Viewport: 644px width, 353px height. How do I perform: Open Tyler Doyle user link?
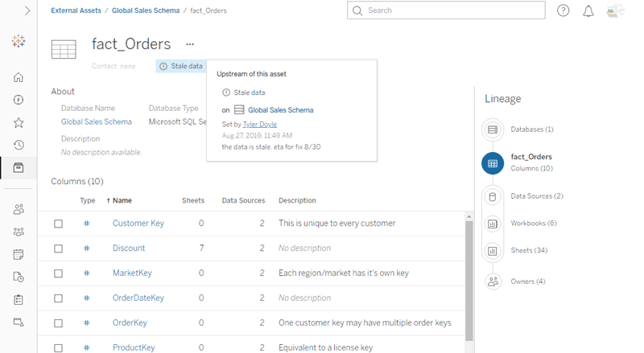coord(262,125)
